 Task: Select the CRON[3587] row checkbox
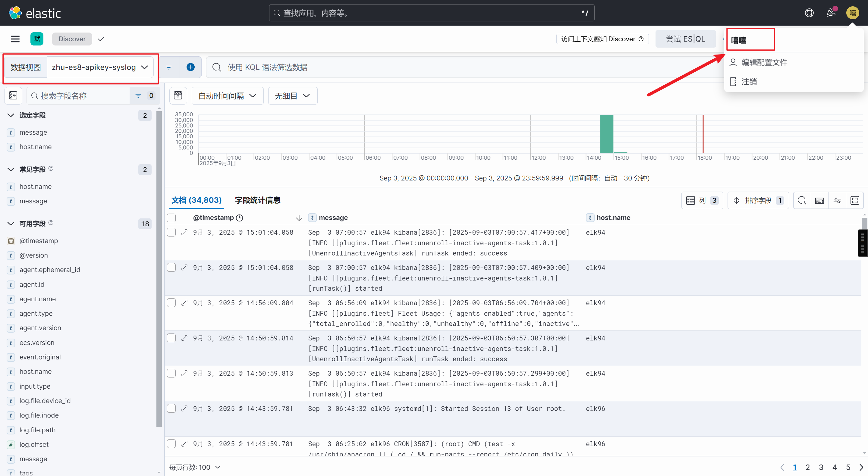click(171, 444)
